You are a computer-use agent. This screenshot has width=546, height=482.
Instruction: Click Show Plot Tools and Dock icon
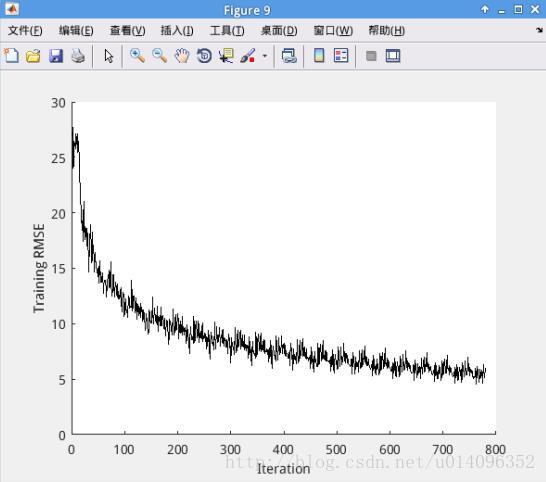[393, 56]
